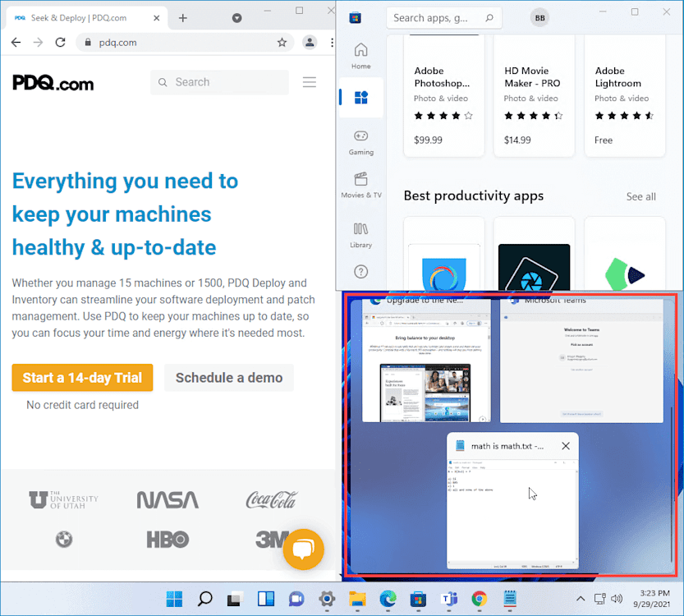Open Widgets from taskbar
Viewport: 684px width, 616px height.
click(266, 599)
